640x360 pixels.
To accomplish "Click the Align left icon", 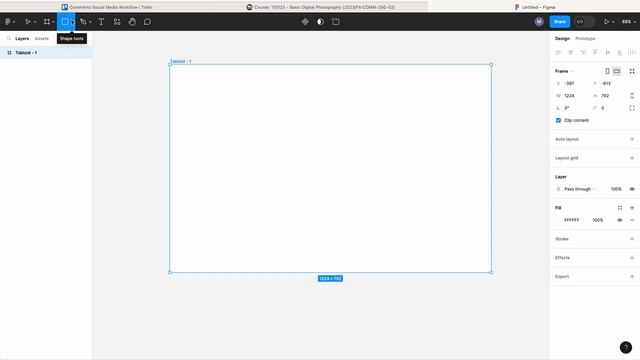I will click(x=558, y=52).
